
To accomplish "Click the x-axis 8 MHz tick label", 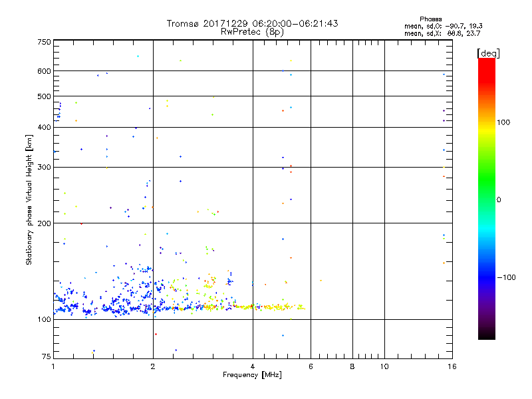I will (352, 366).
